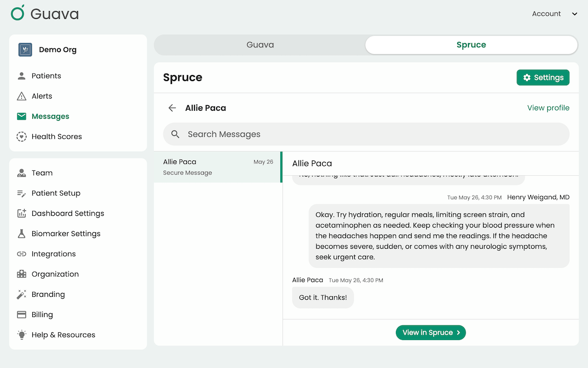
Task: Click Henry Weigand's hydration advice message
Action: [x=439, y=236]
